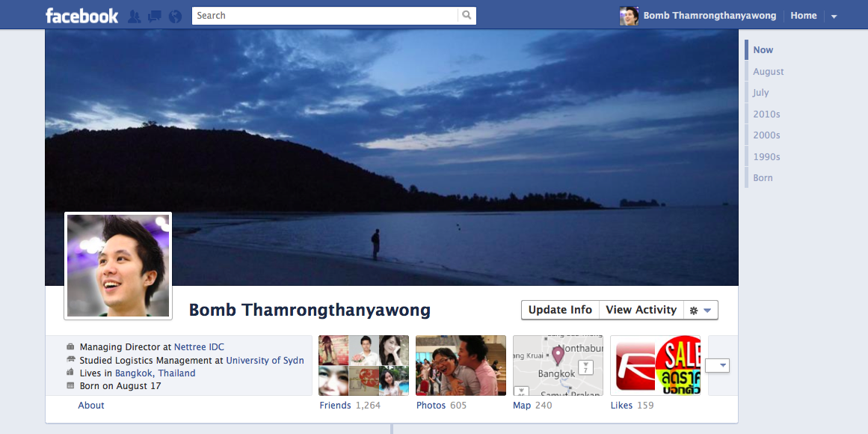This screenshot has height=434, width=868.
Task: Click the friends count 1,264
Action: coord(368,405)
